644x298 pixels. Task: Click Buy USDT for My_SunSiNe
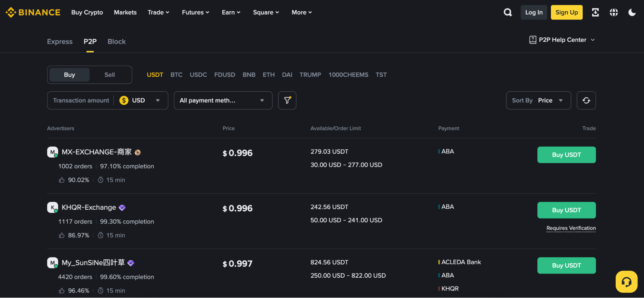(x=566, y=266)
